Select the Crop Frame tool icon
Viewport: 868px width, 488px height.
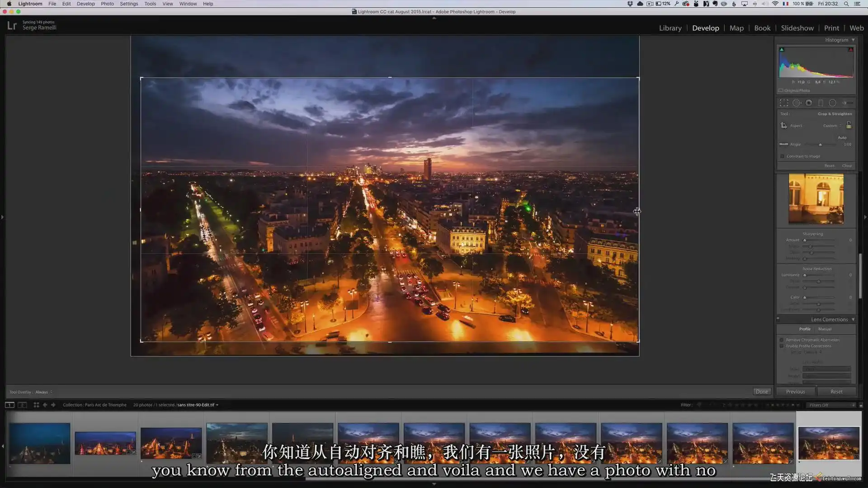coord(784,125)
